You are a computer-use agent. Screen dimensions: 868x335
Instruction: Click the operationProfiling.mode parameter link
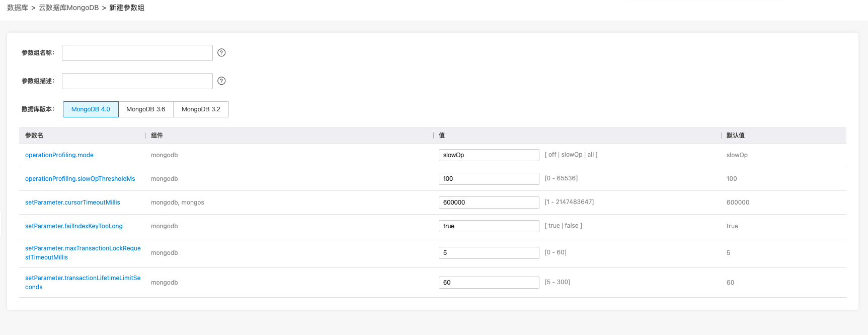point(59,155)
